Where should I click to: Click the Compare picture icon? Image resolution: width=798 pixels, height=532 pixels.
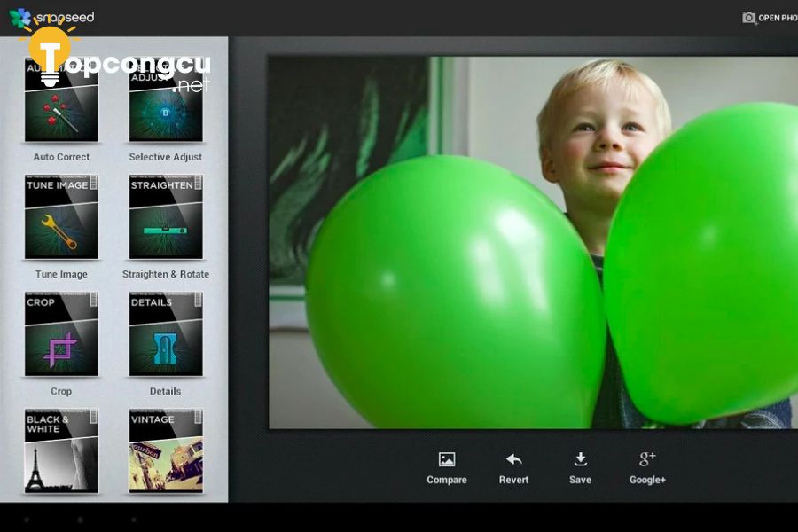coord(447,459)
